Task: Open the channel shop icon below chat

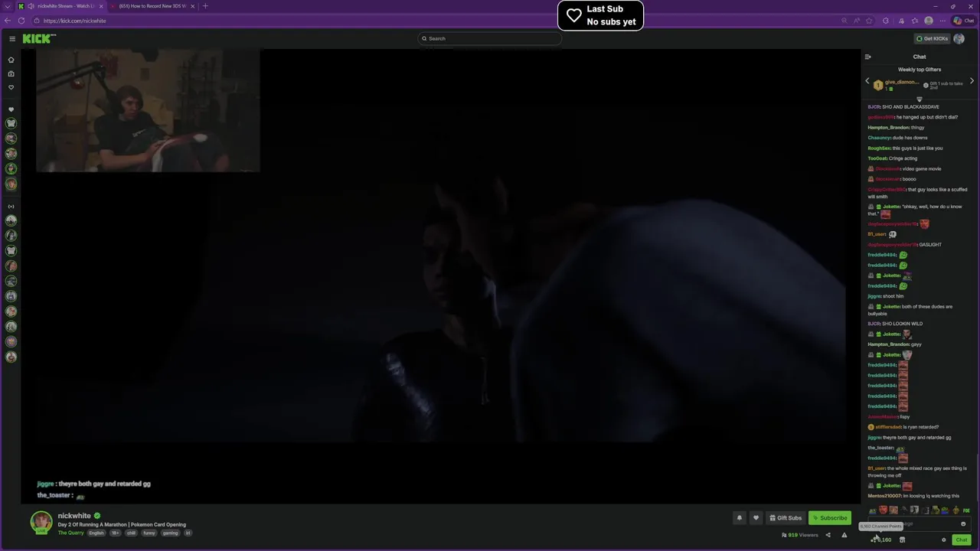Action: 902,540
